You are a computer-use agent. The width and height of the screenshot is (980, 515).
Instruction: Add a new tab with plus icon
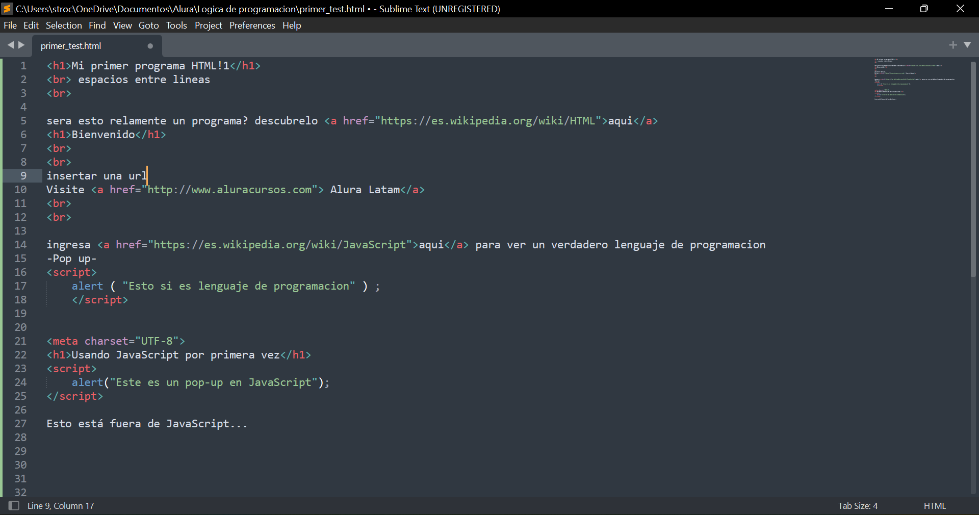coord(952,45)
